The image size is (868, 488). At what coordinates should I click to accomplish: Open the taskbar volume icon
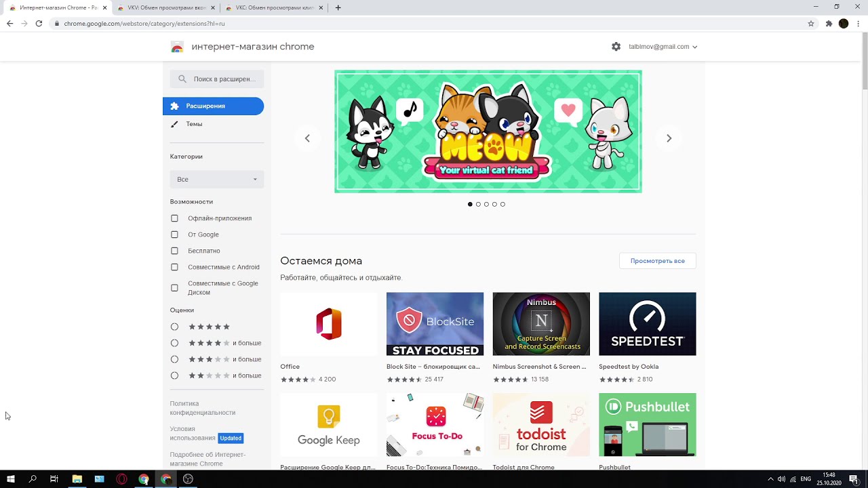click(781, 479)
